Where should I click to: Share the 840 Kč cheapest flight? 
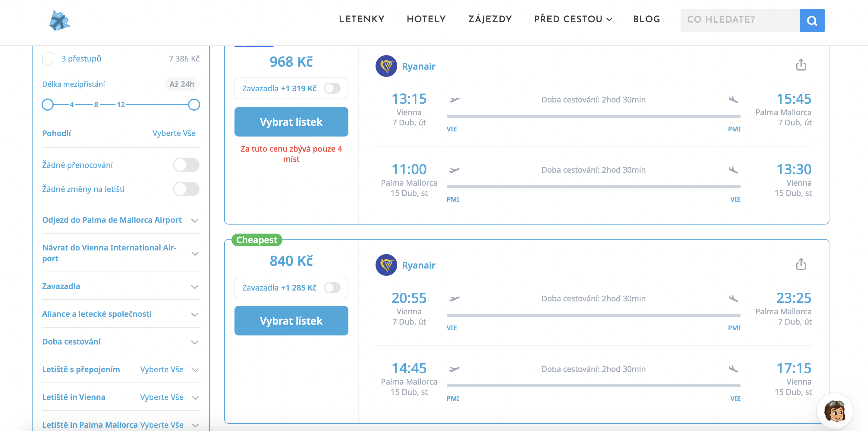point(800,264)
